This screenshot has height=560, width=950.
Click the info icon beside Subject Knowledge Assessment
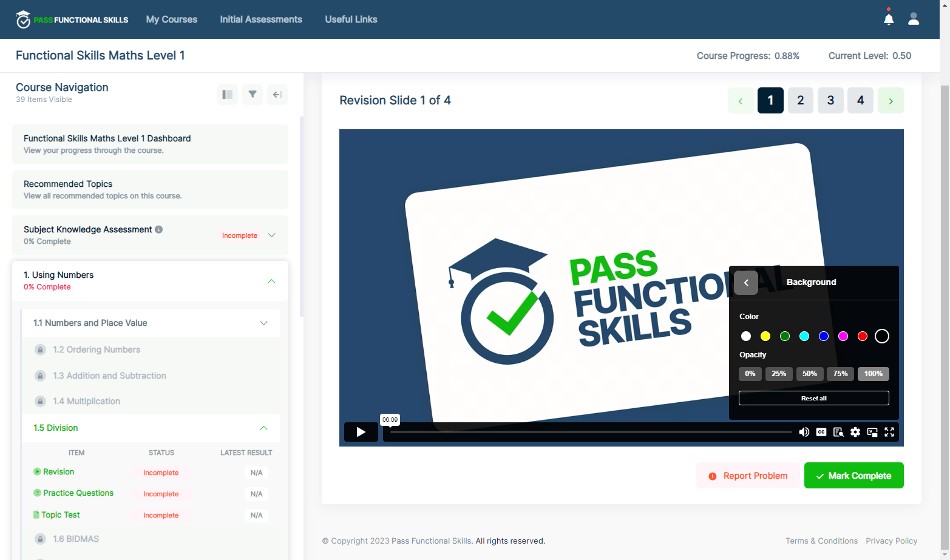coord(159,229)
